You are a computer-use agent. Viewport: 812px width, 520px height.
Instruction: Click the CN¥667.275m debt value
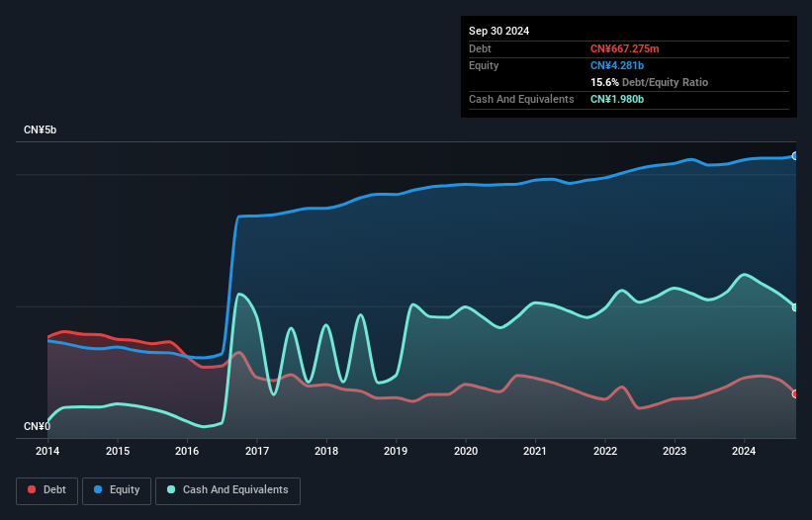click(624, 48)
